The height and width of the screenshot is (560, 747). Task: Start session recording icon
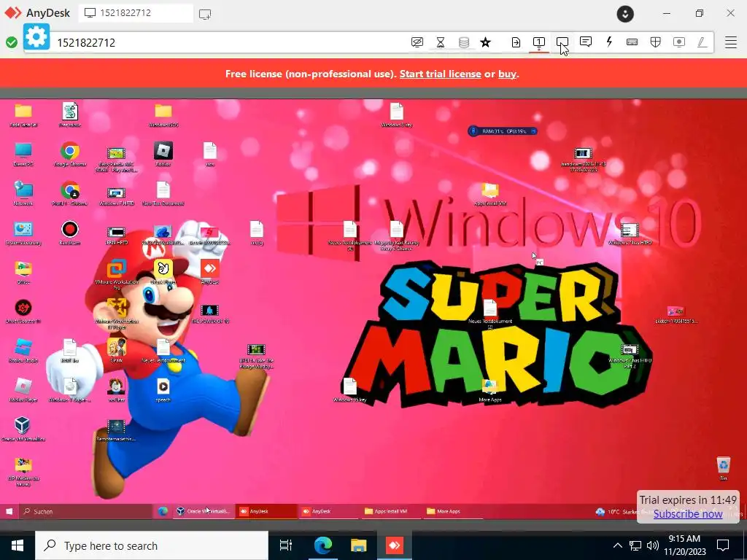click(x=679, y=42)
